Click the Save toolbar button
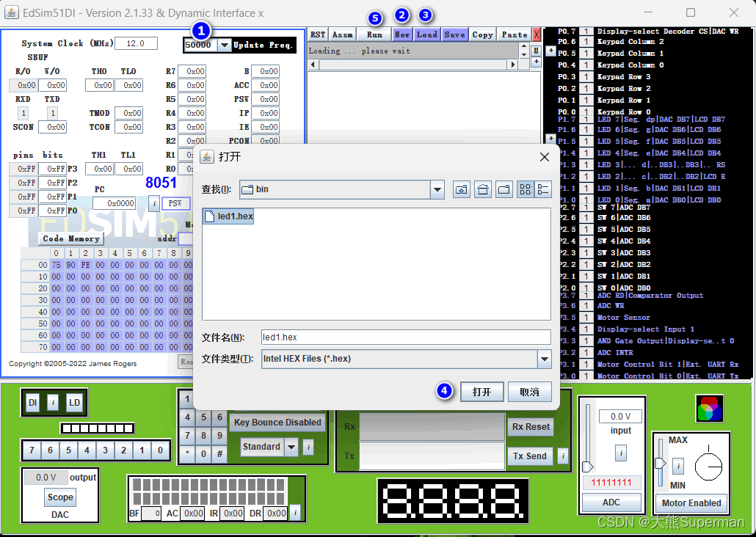Viewport: 756px width, 537px height. click(454, 34)
